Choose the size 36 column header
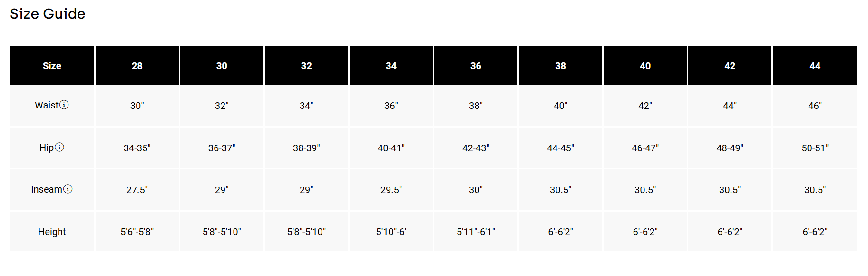868x276 pixels. pos(476,66)
